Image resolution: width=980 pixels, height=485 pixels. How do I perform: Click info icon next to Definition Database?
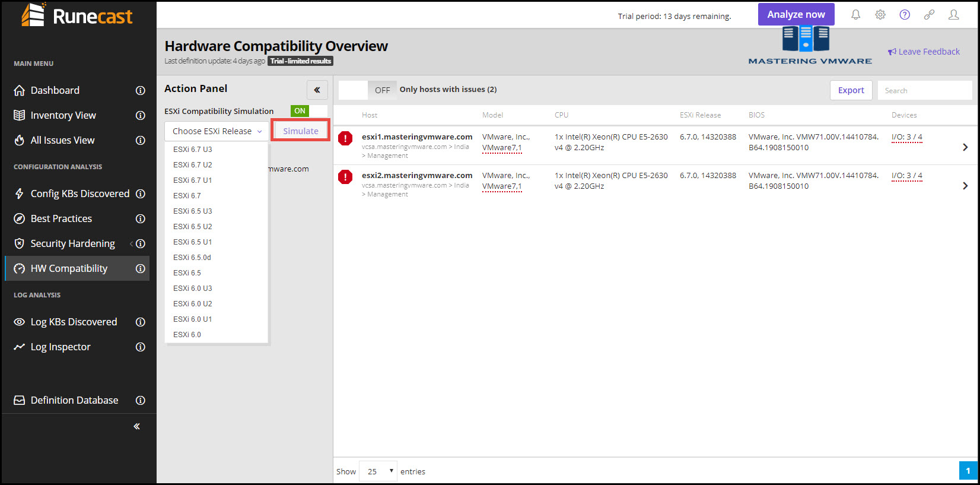coord(141,400)
